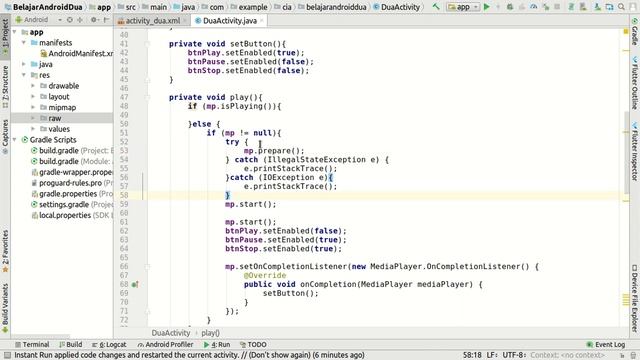Viewport: 640px width, 360px height.
Task: Open the TODO tool window
Action: (253, 344)
